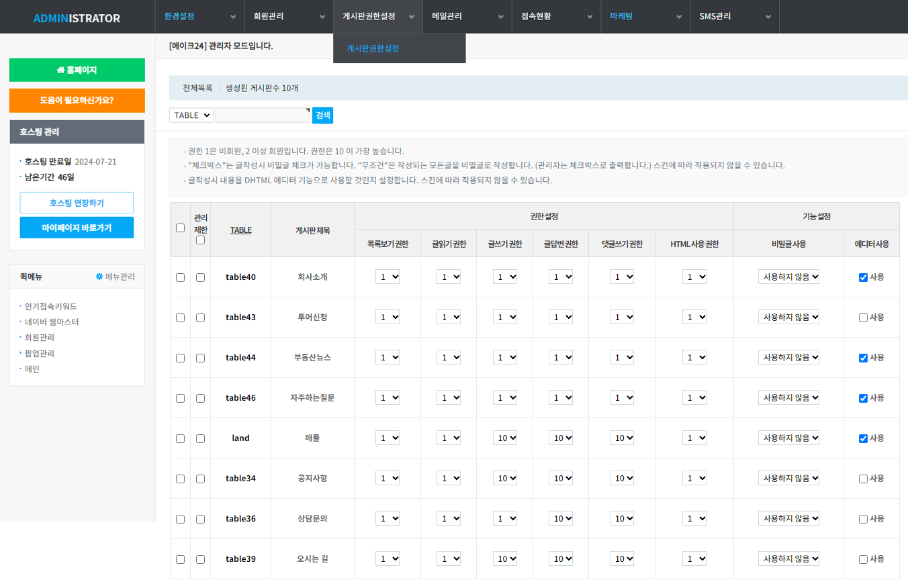Open 글쓰기권한 dropdown for land row
The height and width of the screenshot is (588, 908).
505,438
